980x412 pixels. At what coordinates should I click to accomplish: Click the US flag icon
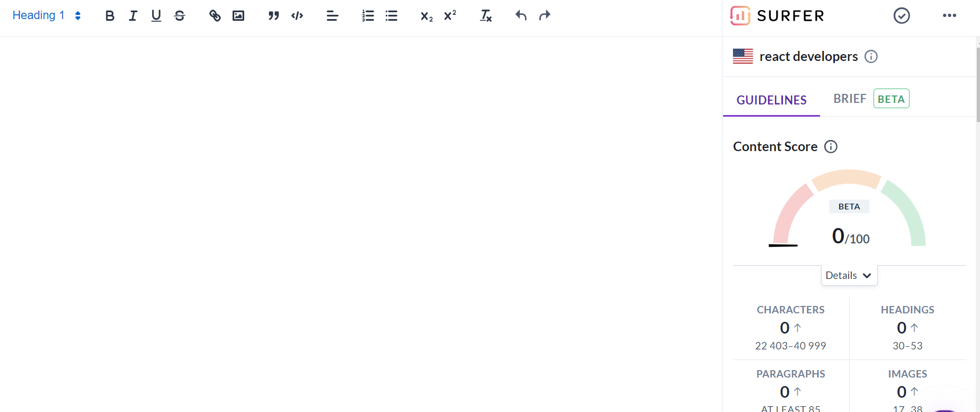tap(743, 56)
